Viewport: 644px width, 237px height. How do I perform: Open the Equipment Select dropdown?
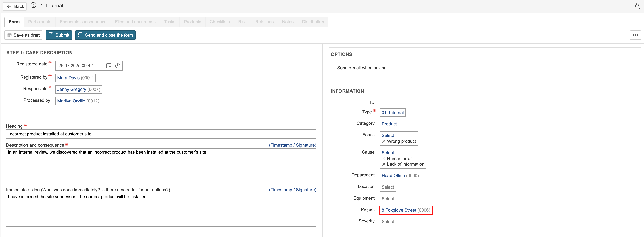[x=387, y=199]
